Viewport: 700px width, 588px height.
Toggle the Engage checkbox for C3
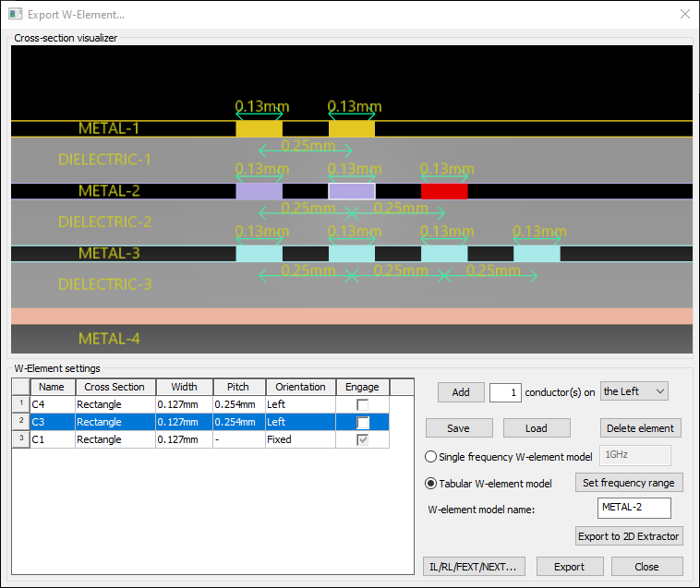coord(363,422)
